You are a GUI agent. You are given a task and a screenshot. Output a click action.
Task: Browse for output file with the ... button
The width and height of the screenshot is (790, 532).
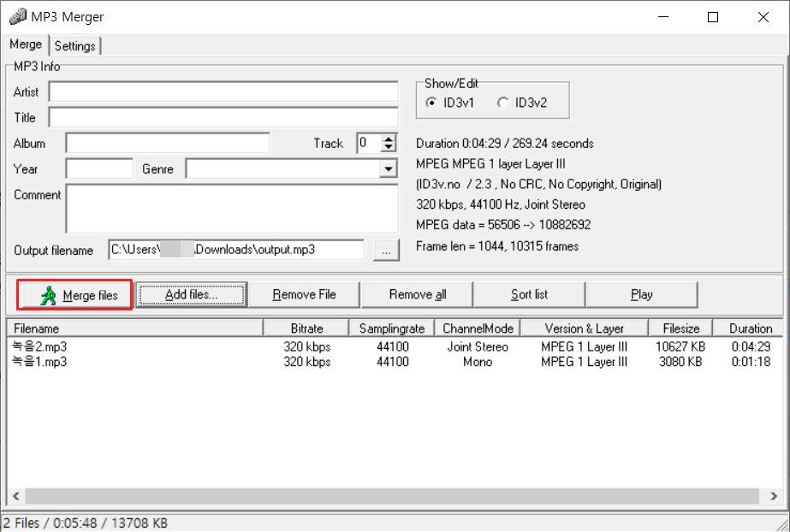tap(386, 250)
